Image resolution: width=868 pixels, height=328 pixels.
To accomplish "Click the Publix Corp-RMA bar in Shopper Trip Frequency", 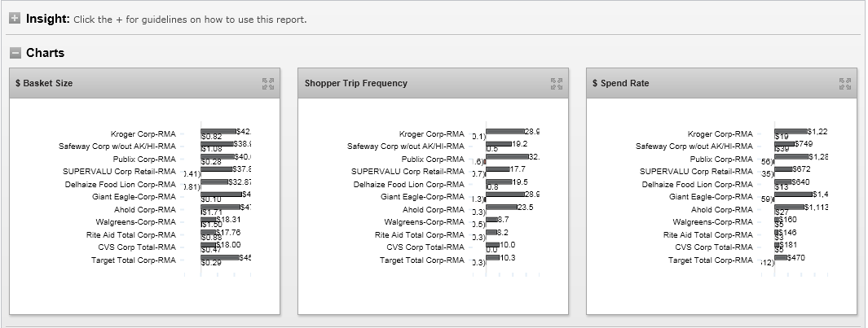I will tap(507, 156).
